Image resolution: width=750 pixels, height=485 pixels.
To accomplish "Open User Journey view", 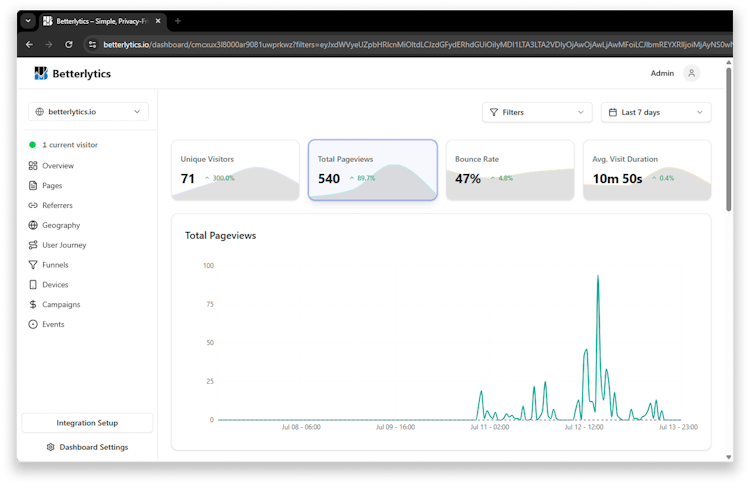I will click(x=64, y=245).
